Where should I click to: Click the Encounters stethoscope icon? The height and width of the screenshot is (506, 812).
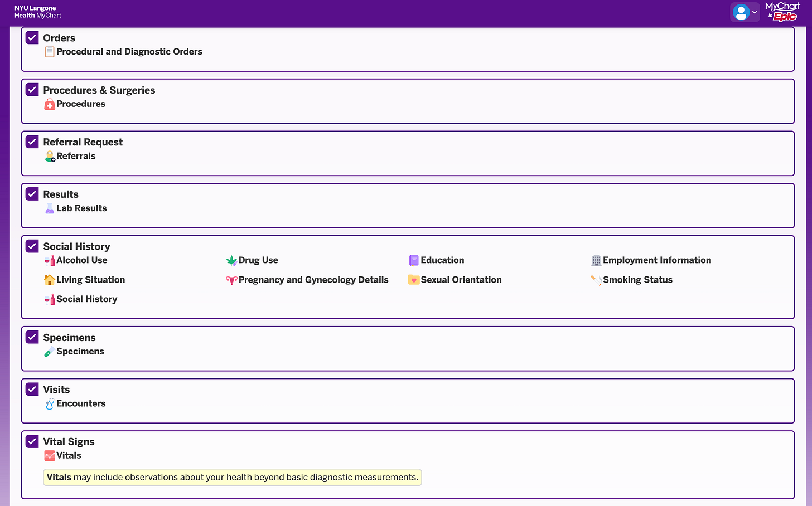(50, 404)
